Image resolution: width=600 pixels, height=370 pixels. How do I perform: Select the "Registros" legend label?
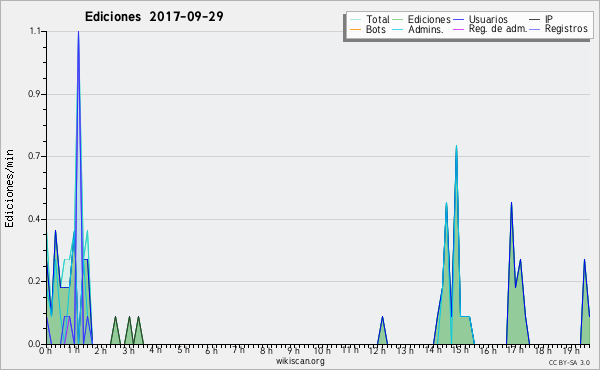[566, 29]
